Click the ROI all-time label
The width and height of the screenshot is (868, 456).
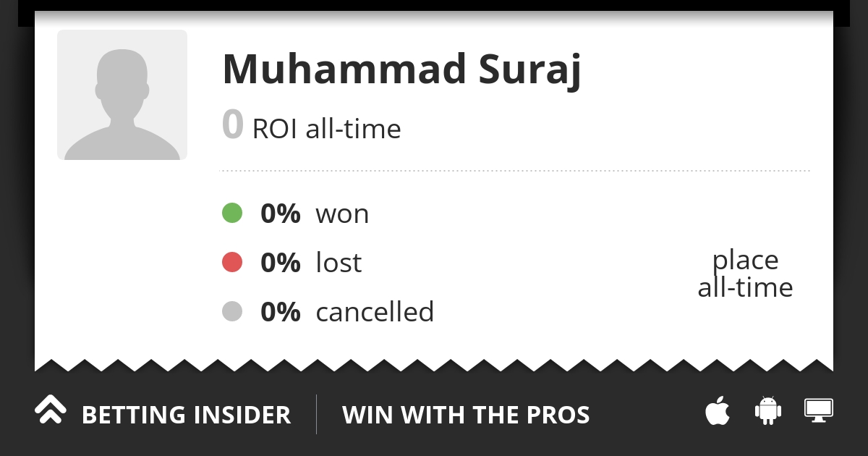pos(326,130)
